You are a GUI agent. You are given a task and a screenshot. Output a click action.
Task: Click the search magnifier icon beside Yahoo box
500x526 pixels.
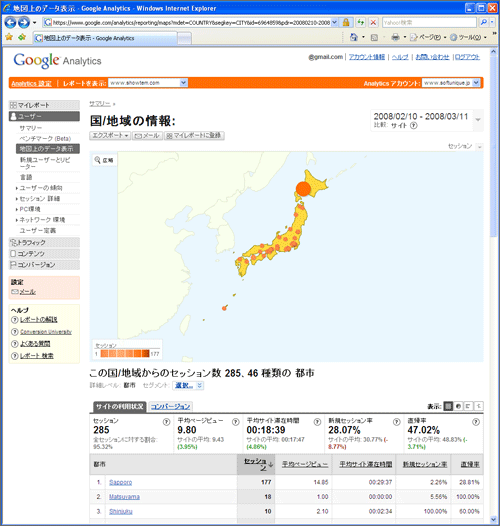click(484, 22)
